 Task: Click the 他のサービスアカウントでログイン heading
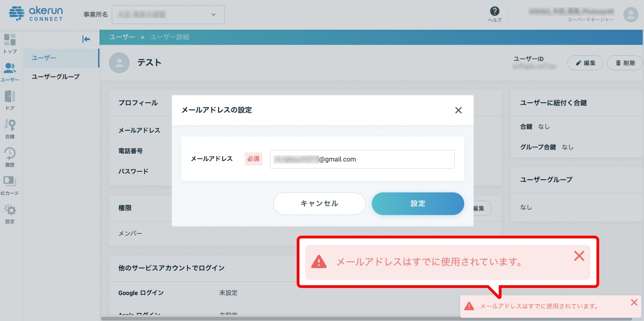pyautogui.click(x=171, y=268)
